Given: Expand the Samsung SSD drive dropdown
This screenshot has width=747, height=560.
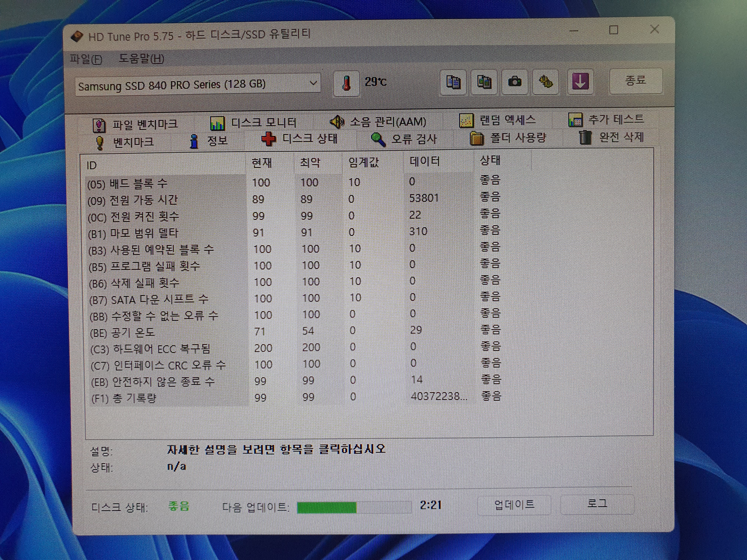Looking at the screenshot, I should pyautogui.click(x=313, y=83).
